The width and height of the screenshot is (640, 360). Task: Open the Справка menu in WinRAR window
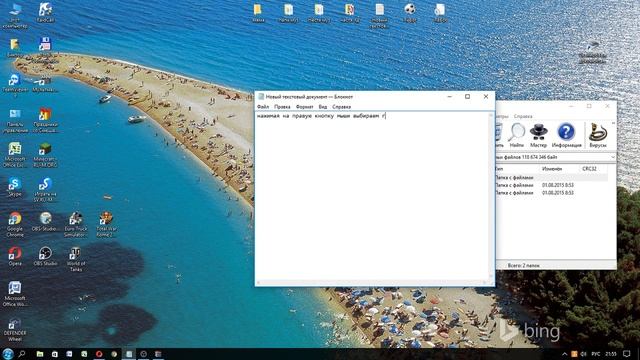pyautogui.click(x=523, y=116)
